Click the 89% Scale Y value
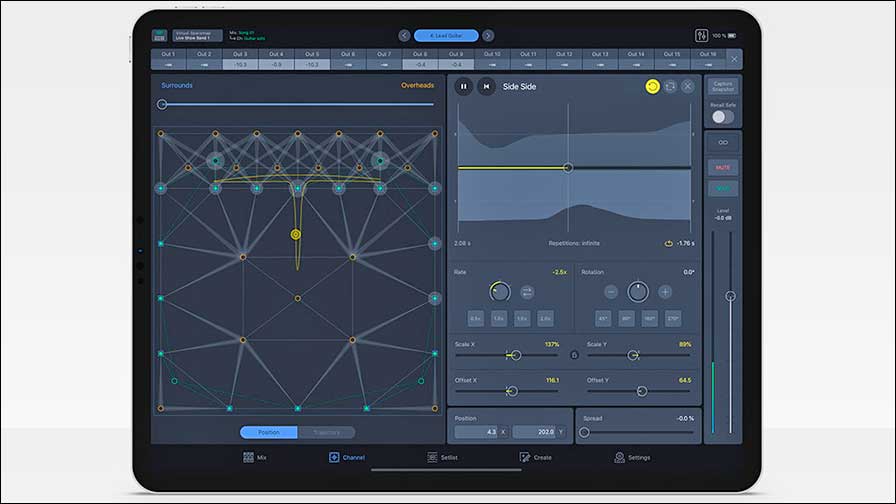This screenshot has width=896, height=504. tap(685, 345)
